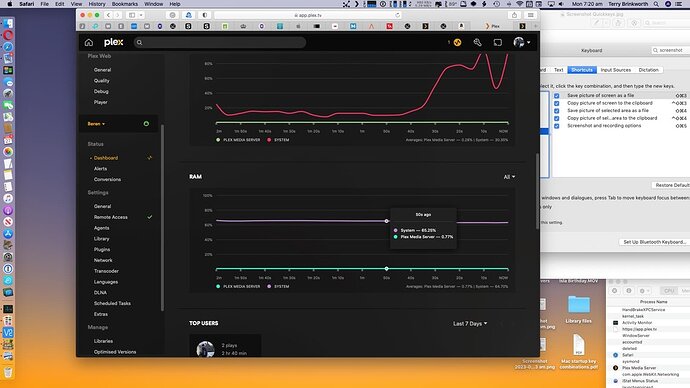
Task: Uncheck Copy picture of screen to the clipboard
Action: (x=557, y=103)
